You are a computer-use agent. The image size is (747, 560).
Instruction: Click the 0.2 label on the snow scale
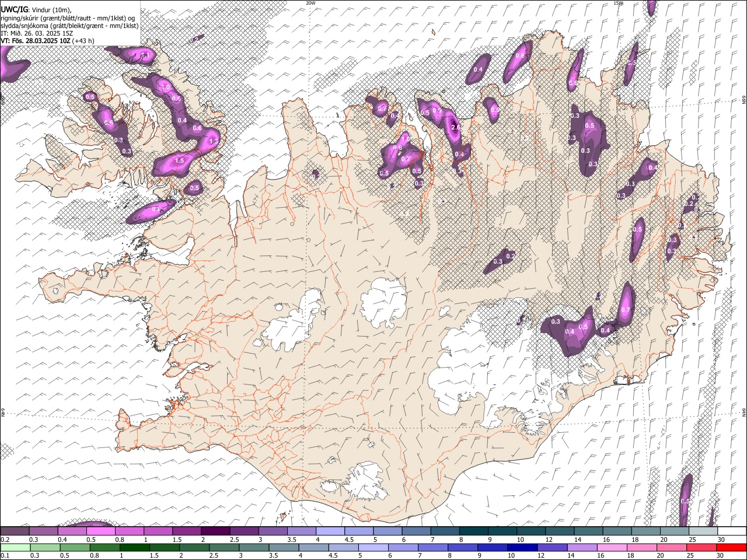click(x=5, y=540)
